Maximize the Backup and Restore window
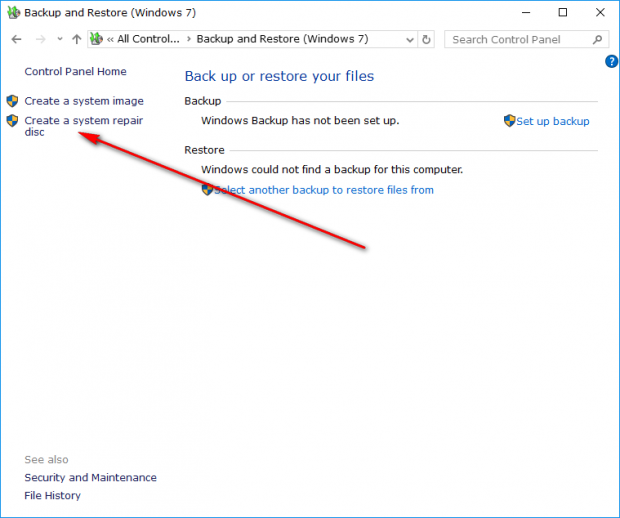The image size is (620, 518). pos(563,13)
